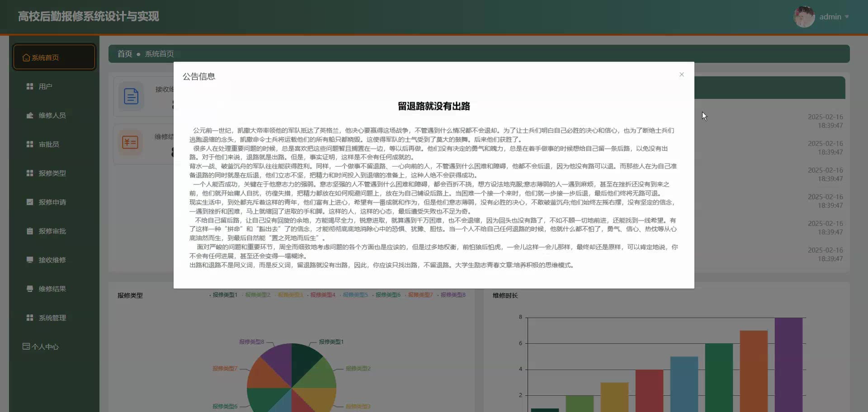Toggle legend item 报修类型5
868x412 pixels.
354,295
